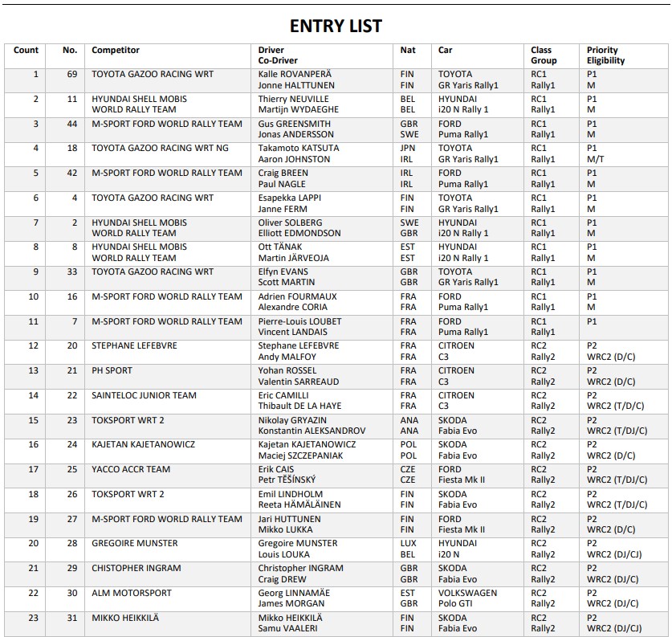Screen dimensions: 672x637
Task: Click the ALM MOTORSPORT competitor
Action: [132, 593]
